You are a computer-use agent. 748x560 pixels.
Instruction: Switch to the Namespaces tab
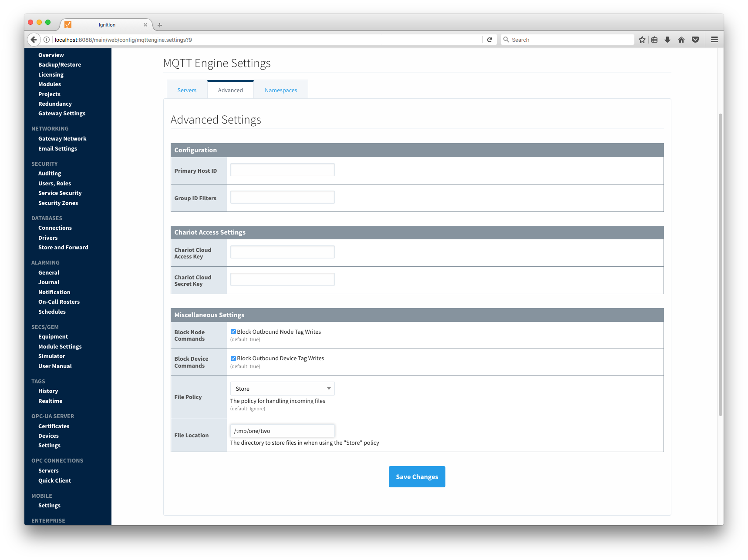pos(281,90)
